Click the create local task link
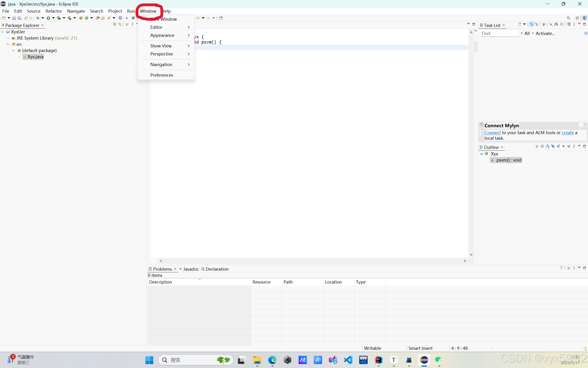 pos(568,133)
